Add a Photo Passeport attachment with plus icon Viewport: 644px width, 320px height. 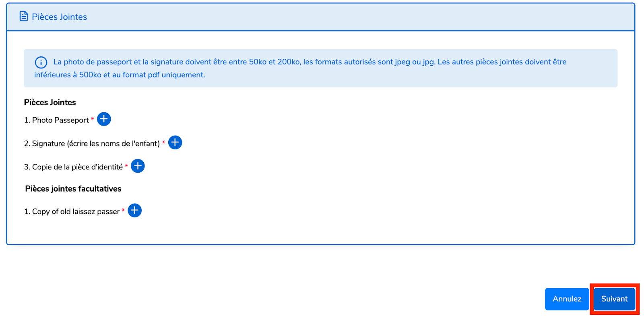pyautogui.click(x=104, y=119)
